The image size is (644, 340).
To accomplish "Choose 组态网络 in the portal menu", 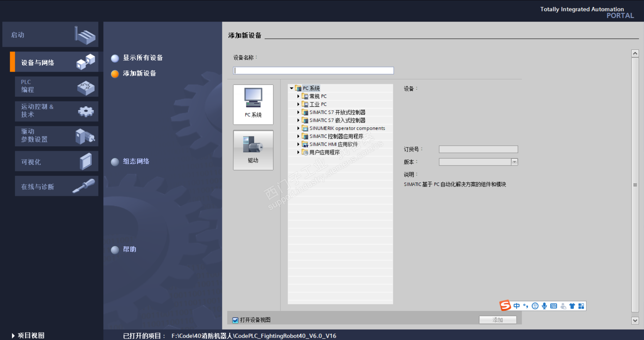I will click(x=136, y=162).
